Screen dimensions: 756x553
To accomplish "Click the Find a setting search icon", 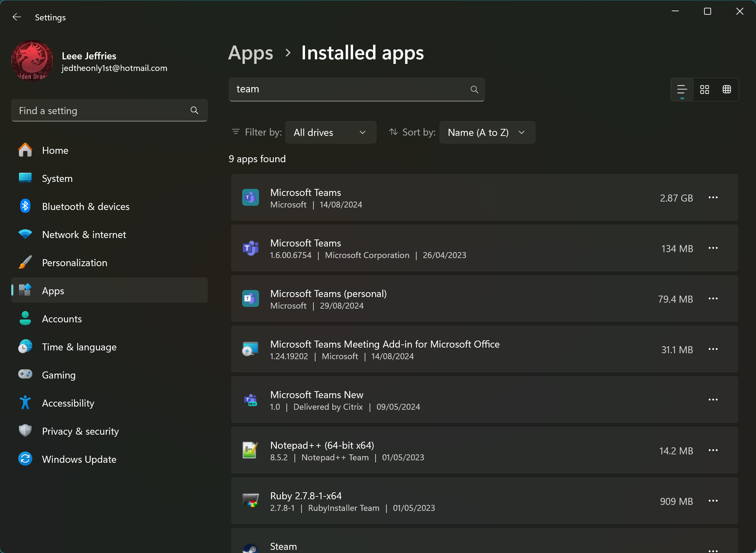I will pyautogui.click(x=194, y=111).
